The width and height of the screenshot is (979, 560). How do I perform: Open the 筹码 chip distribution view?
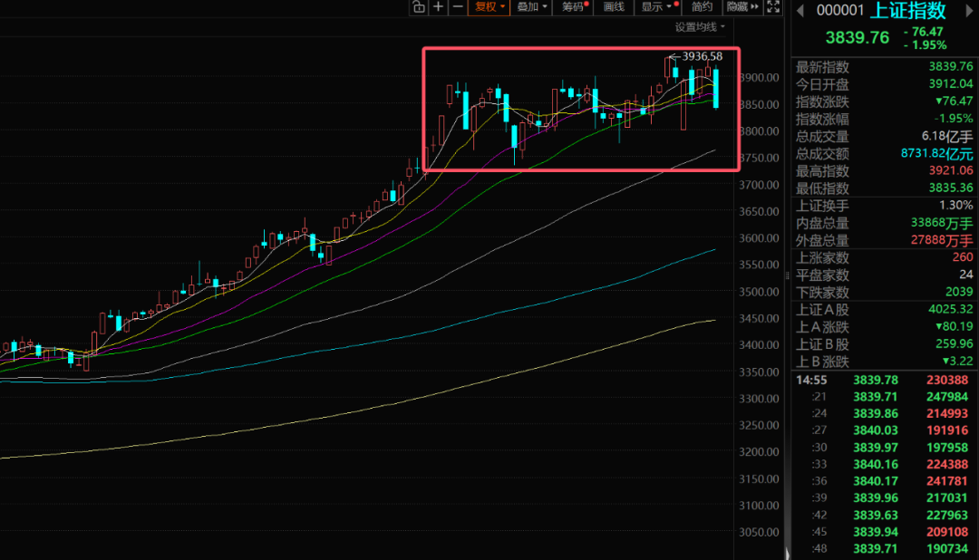(573, 7)
